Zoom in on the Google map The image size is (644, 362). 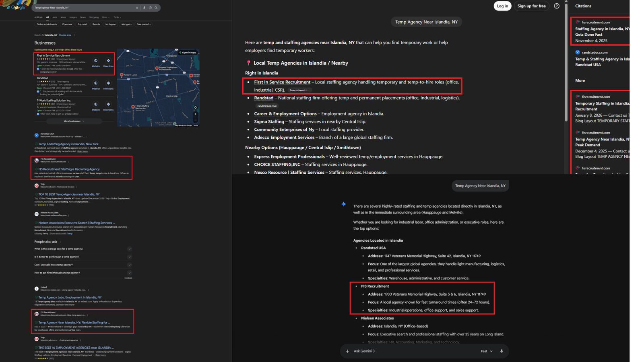click(196, 114)
